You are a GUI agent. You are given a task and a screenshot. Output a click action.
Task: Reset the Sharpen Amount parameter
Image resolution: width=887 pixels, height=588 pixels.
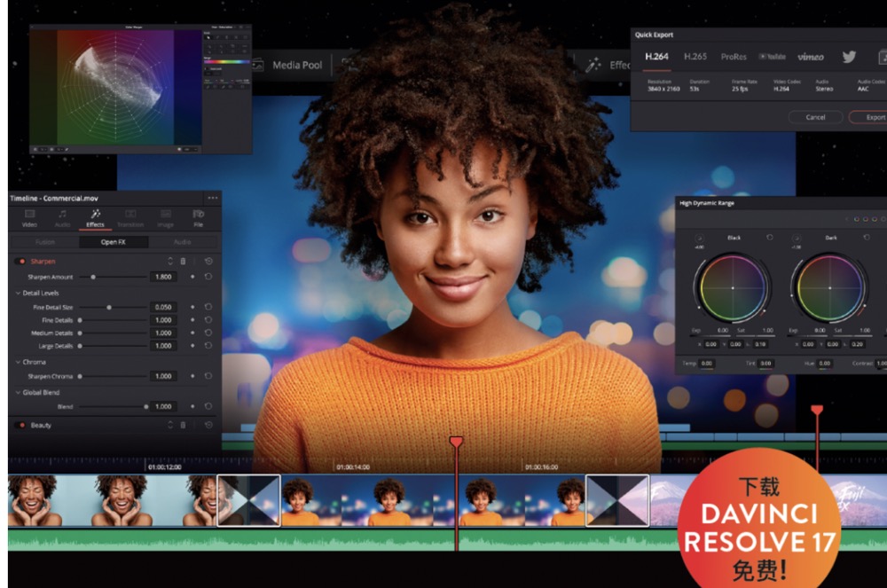[208, 277]
